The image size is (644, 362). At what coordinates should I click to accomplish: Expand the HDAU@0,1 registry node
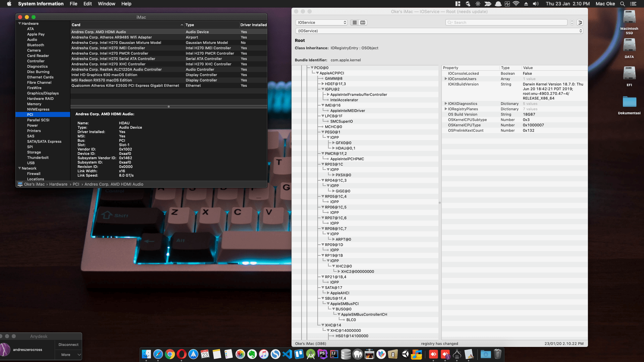pos(333,148)
